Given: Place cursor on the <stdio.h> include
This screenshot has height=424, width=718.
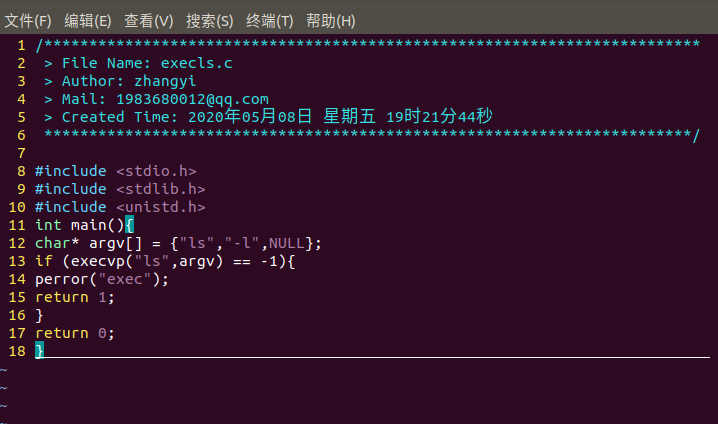Looking at the screenshot, I should tap(156, 171).
